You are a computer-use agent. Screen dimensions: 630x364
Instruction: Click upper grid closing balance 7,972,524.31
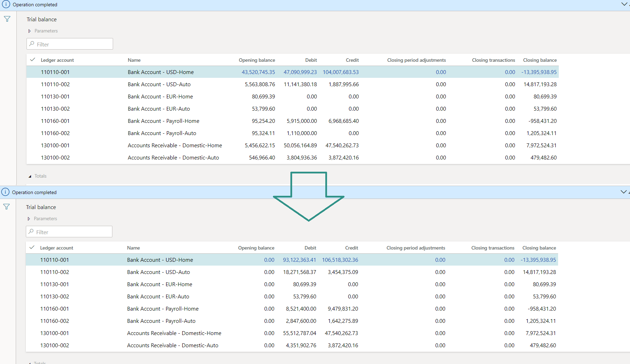pos(541,145)
